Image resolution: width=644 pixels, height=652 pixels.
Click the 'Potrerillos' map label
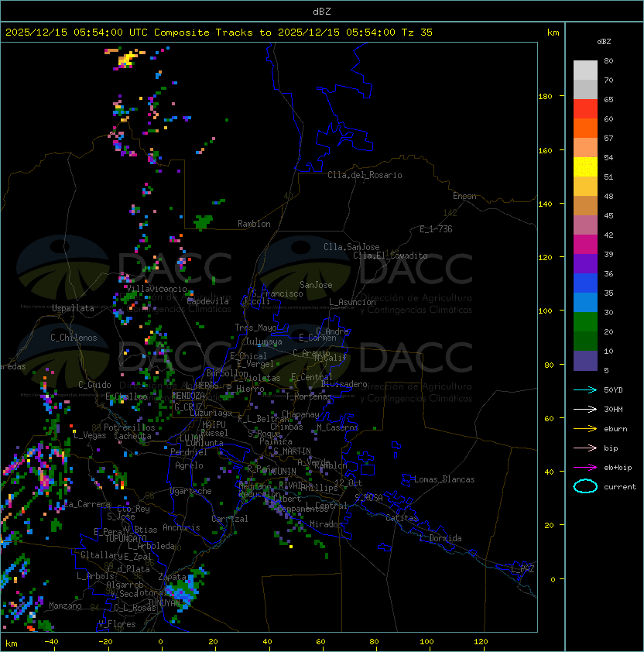coord(129,427)
